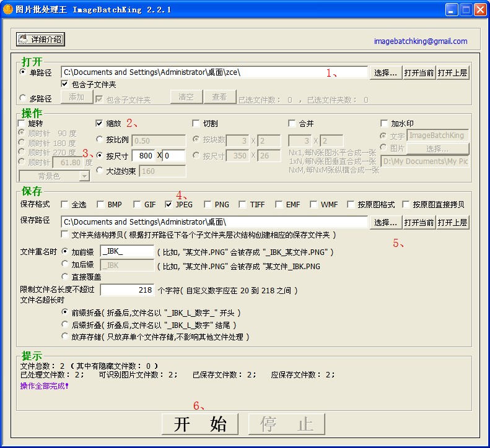
Task: Enable the 加水印 watermark checkbox
Action: tap(385, 123)
